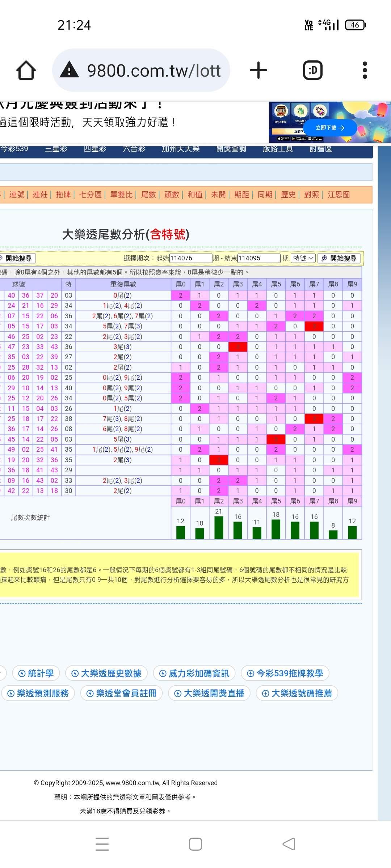Switch to the 七分區 analysis tab

(x=91, y=195)
